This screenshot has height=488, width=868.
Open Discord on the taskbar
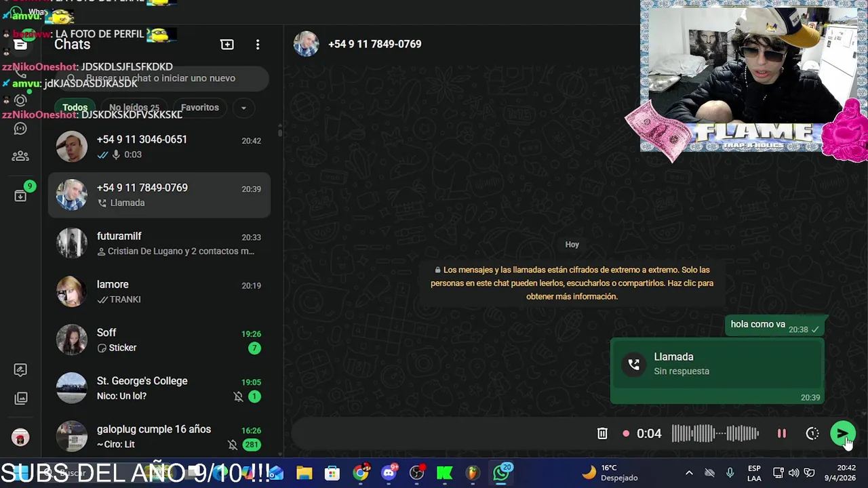point(389,472)
